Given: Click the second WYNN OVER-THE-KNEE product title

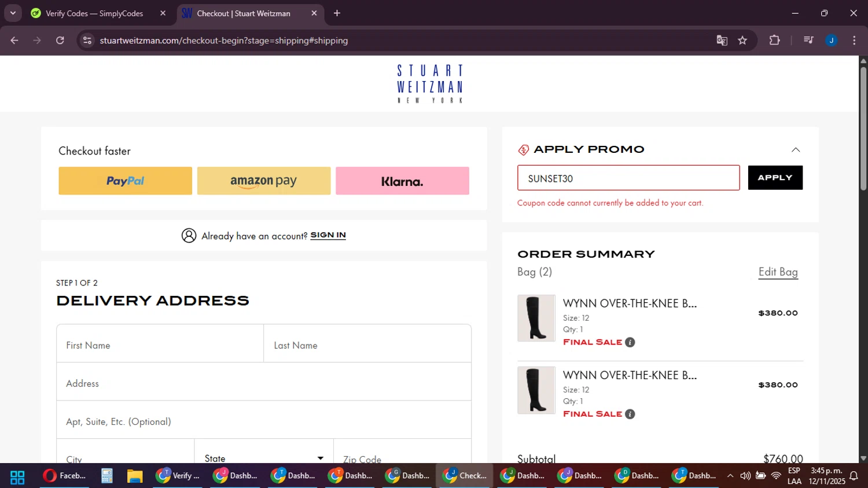Looking at the screenshot, I should coord(630,375).
